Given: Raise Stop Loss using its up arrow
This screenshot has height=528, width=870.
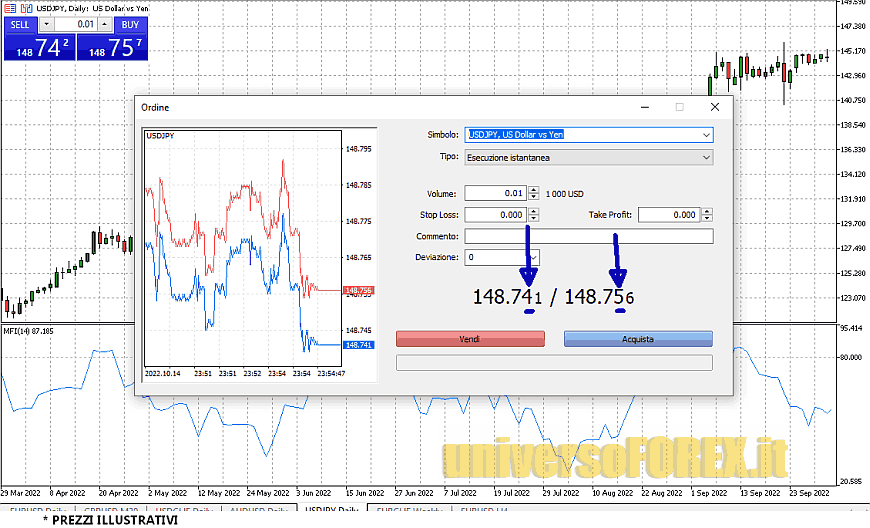Looking at the screenshot, I should click(x=533, y=211).
